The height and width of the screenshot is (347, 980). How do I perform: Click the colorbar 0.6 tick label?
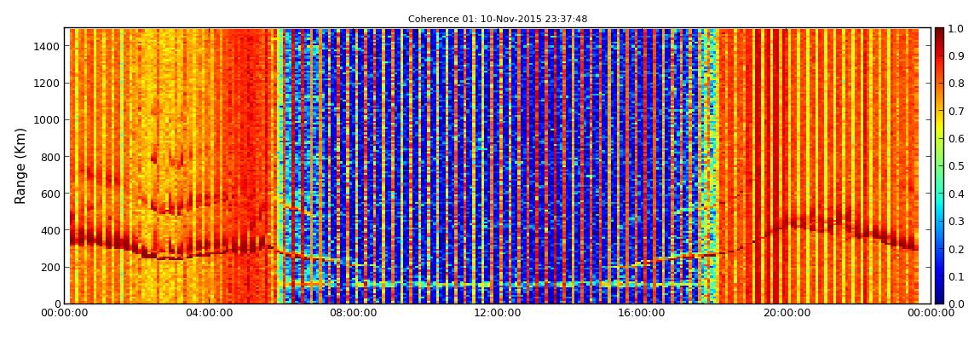(x=957, y=139)
